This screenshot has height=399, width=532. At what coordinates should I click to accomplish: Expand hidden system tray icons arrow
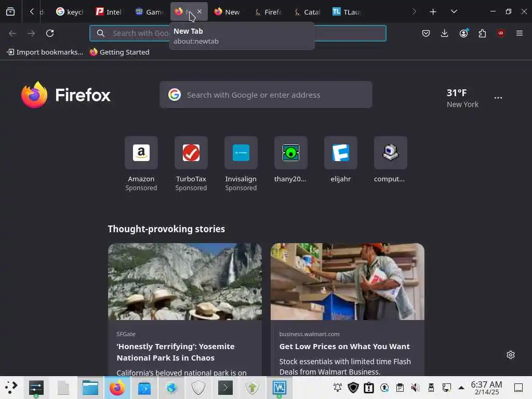461,388
